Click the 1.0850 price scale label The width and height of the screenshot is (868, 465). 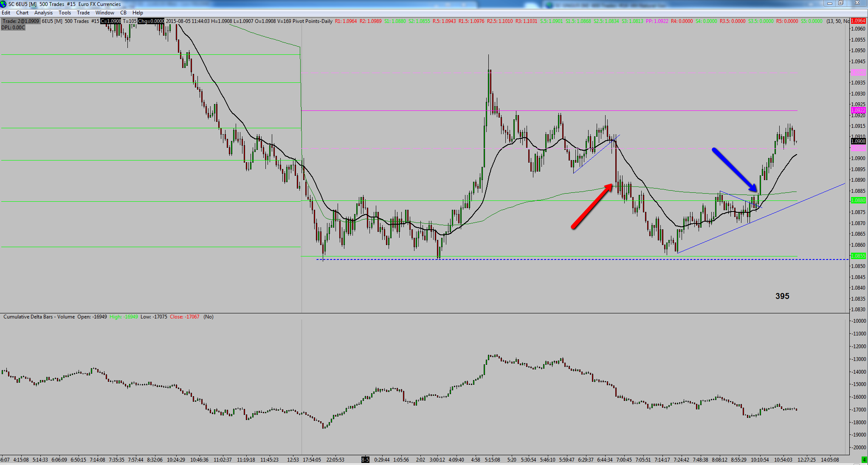858,266
